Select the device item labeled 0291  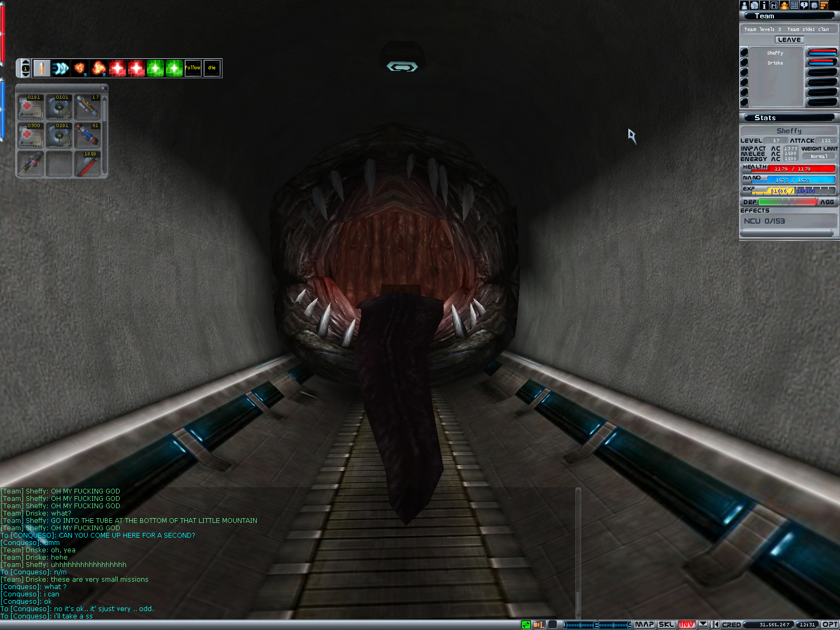point(59,135)
